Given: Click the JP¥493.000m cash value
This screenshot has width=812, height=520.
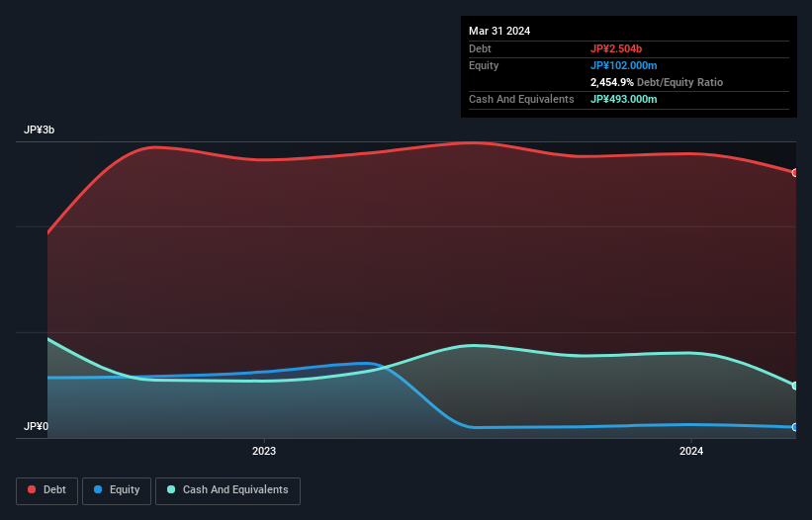Looking at the screenshot, I should tap(623, 99).
